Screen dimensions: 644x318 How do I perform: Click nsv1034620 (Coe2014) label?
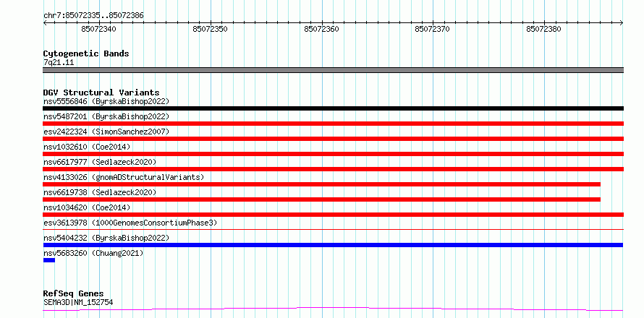pos(87,207)
